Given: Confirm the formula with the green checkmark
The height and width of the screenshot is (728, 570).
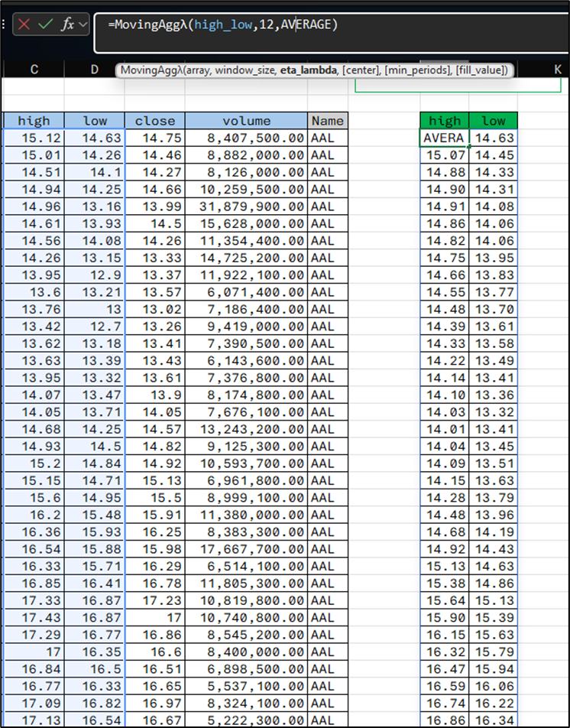Looking at the screenshot, I should (x=45, y=24).
